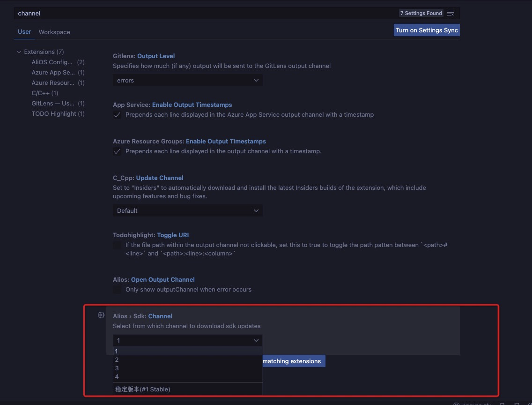Open the gear menu beside Alios Sdk Channel

[101, 315]
